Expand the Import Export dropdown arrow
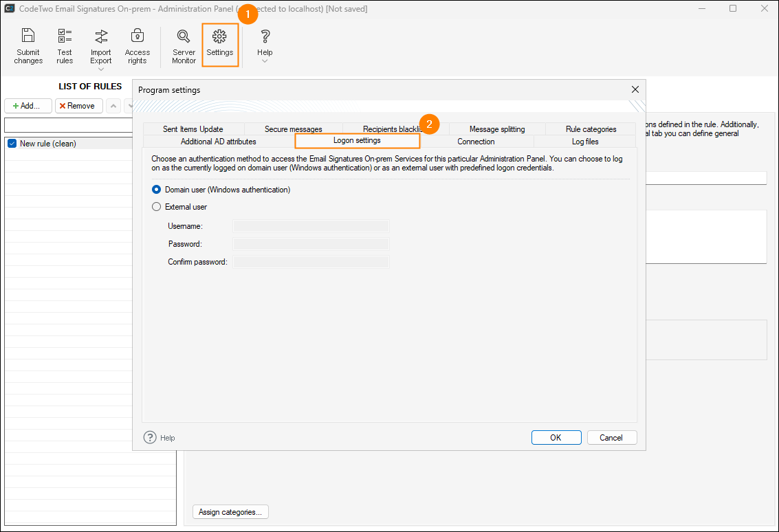 [x=101, y=69]
